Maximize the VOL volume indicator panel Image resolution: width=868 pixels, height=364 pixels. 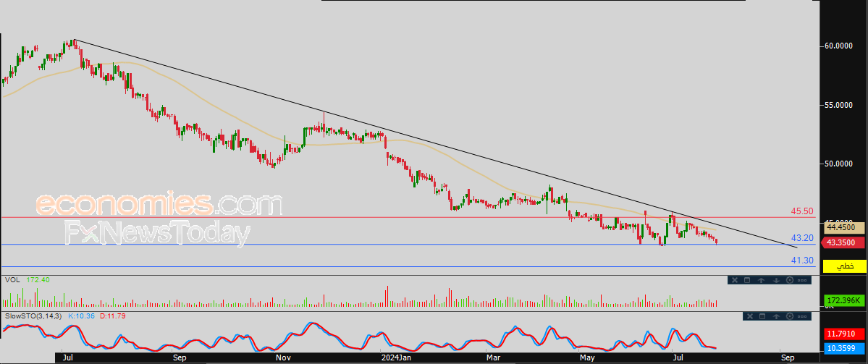pyautogui.click(x=747, y=280)
